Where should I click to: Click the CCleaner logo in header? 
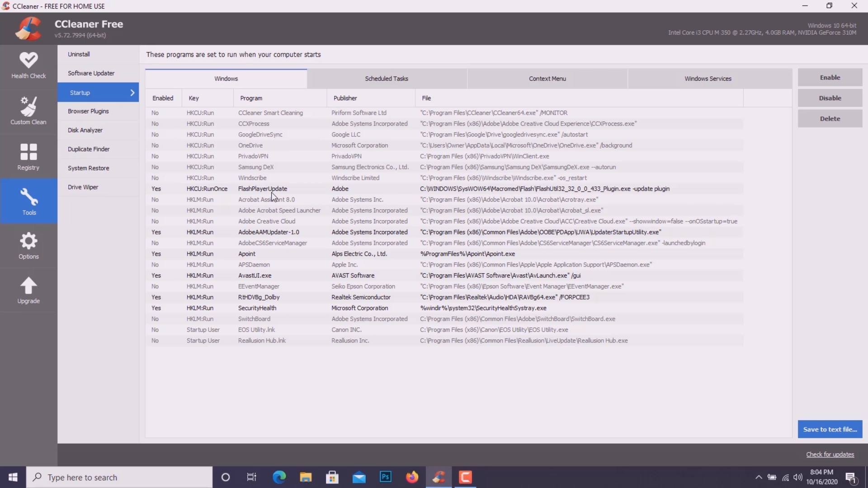pyautogui.click(x=28, y=28)
